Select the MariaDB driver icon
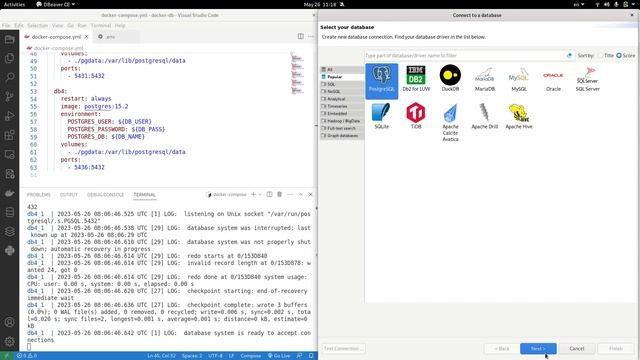Image resolution: width=640 pixels, height=360 pixels. click(x=484, y=78)
